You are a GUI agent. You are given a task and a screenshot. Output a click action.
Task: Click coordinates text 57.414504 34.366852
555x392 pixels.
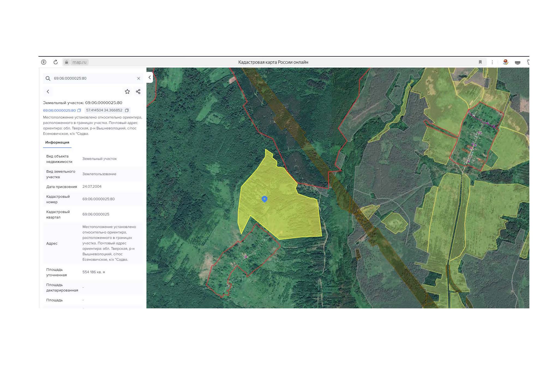104,110
